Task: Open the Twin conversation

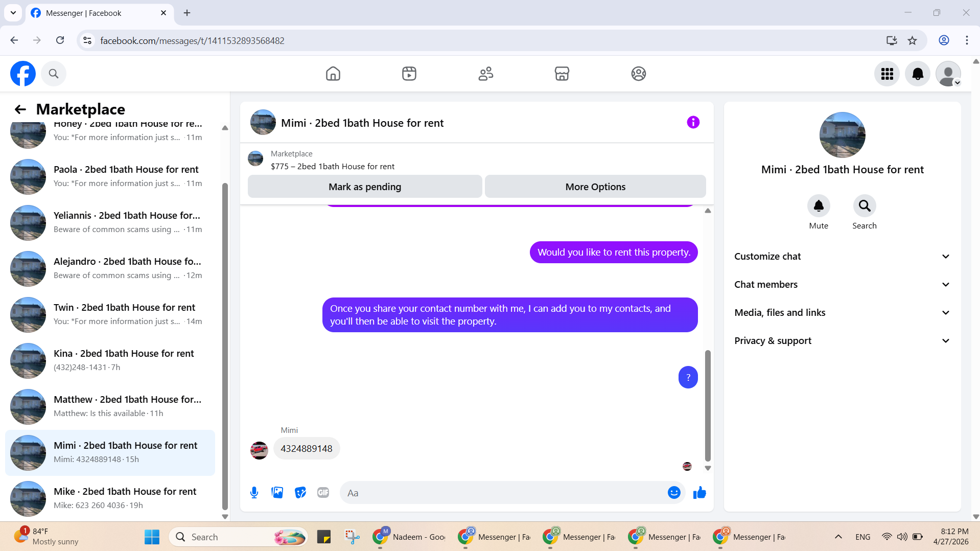Action: [110, 314]
